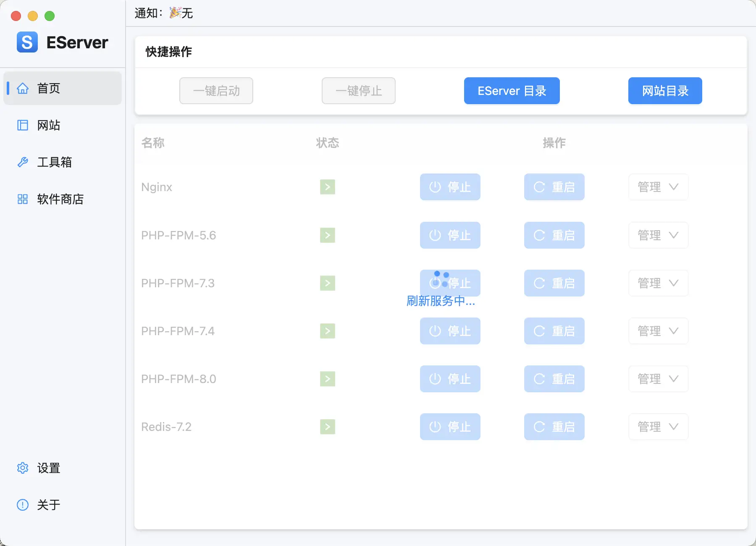The height and width of the screenshot is (546, 756).
Task: Restart the PHP-FPM-8.0 service
Action: [554, 379]
